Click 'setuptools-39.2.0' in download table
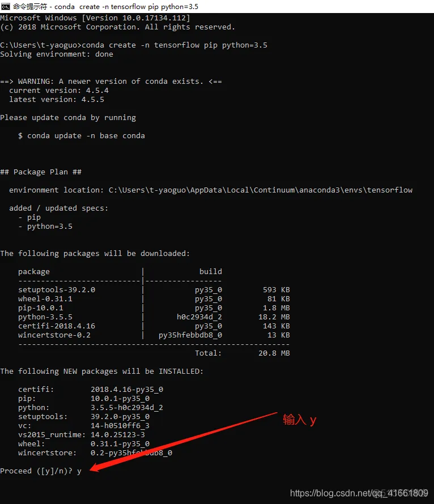 pyautogui.click(x=57, y=290)
